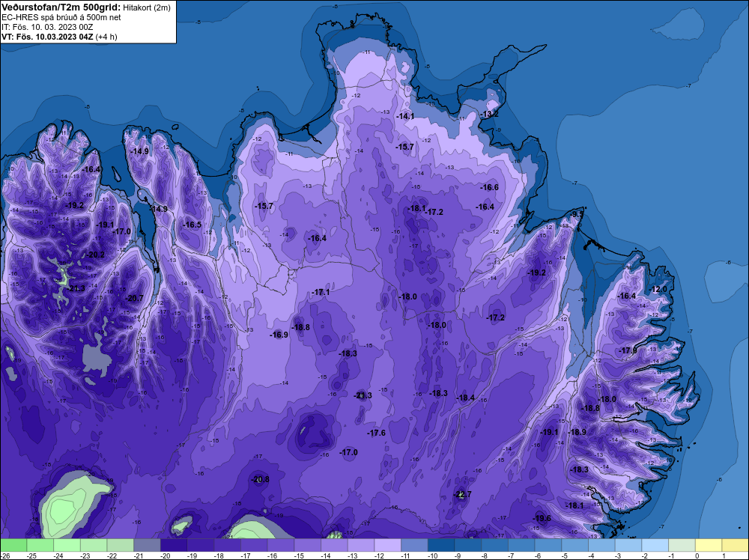
Task: Click the -21 label on the legend bar
Action: [x=139, y=556]
